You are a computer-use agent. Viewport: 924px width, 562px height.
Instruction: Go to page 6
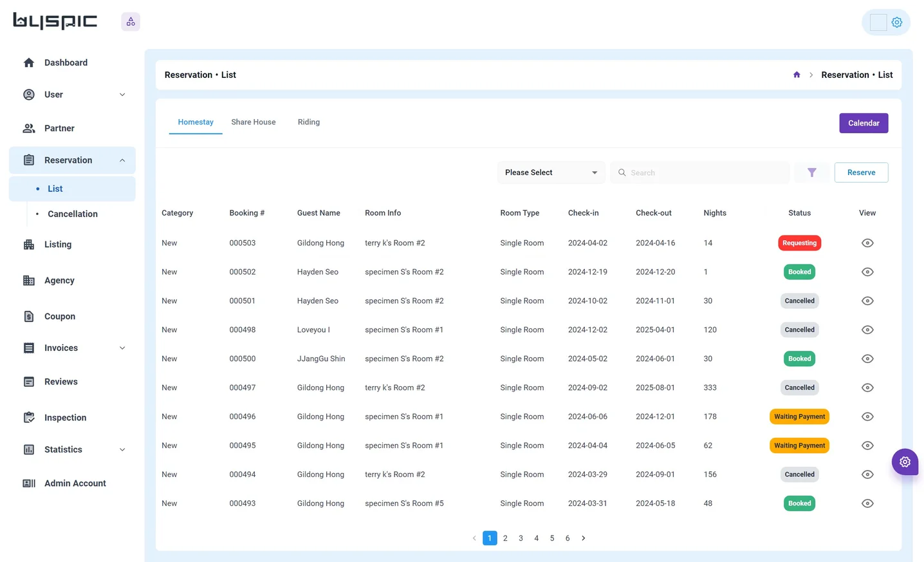(568, 538)
